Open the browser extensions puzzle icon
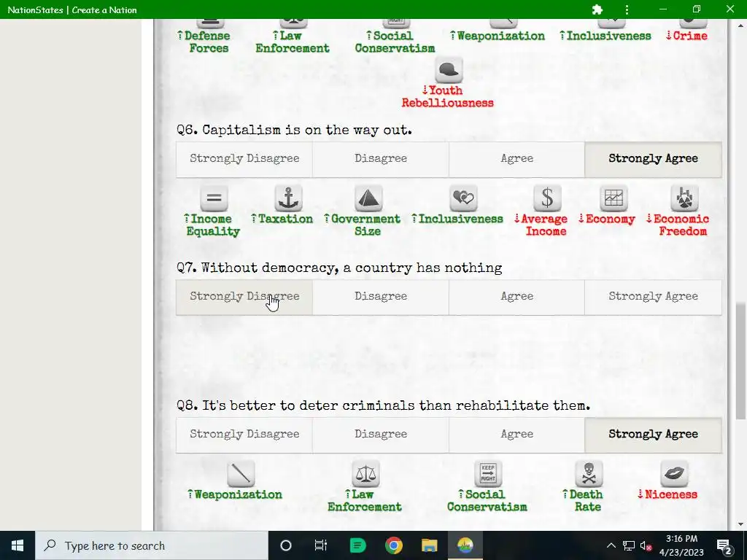This screenshot has width=747, height=560. (597, 9)
